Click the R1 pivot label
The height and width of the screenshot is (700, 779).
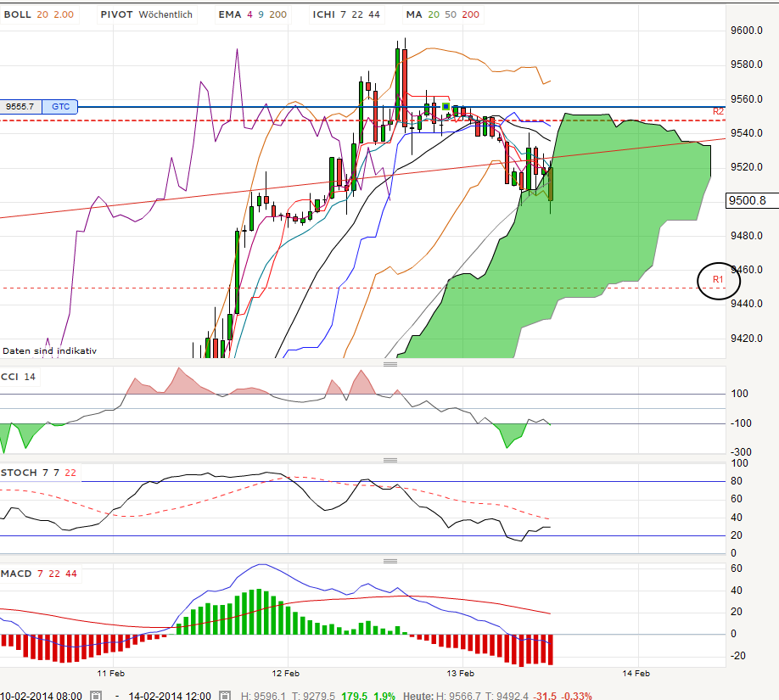tap(718, 280)
